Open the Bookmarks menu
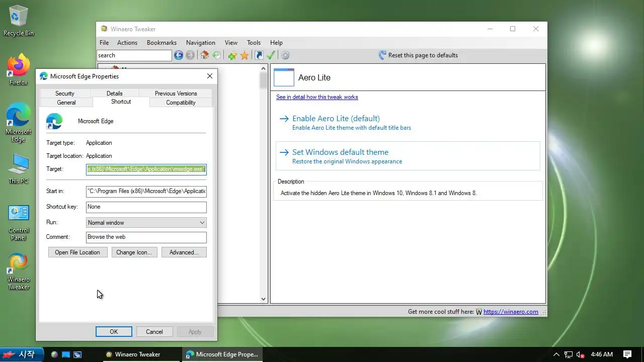The height and width of the screenshot is (362, 644). tap(162, 43)
